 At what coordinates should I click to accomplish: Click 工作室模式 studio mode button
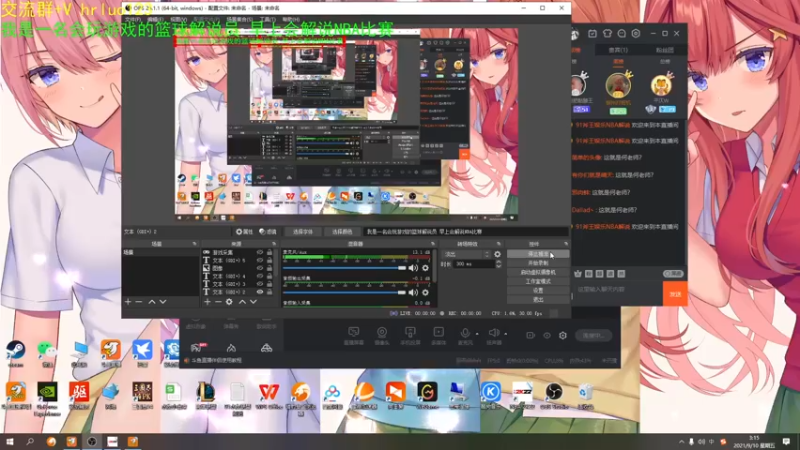(538, 282)
